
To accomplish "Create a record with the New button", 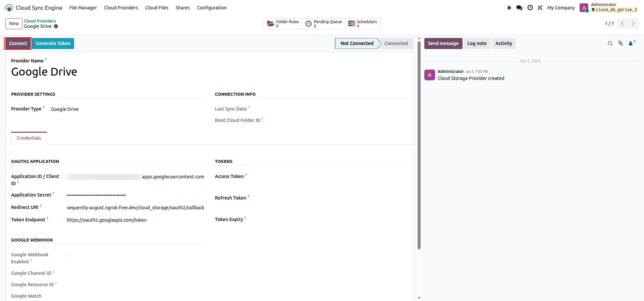I will [14, 24].
